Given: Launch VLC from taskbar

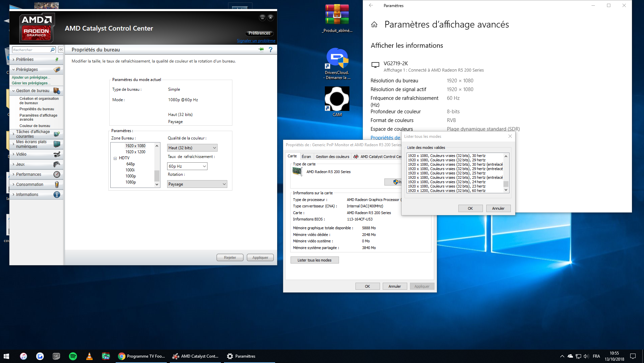Looking at the screenshot, I should pos(89,356).
